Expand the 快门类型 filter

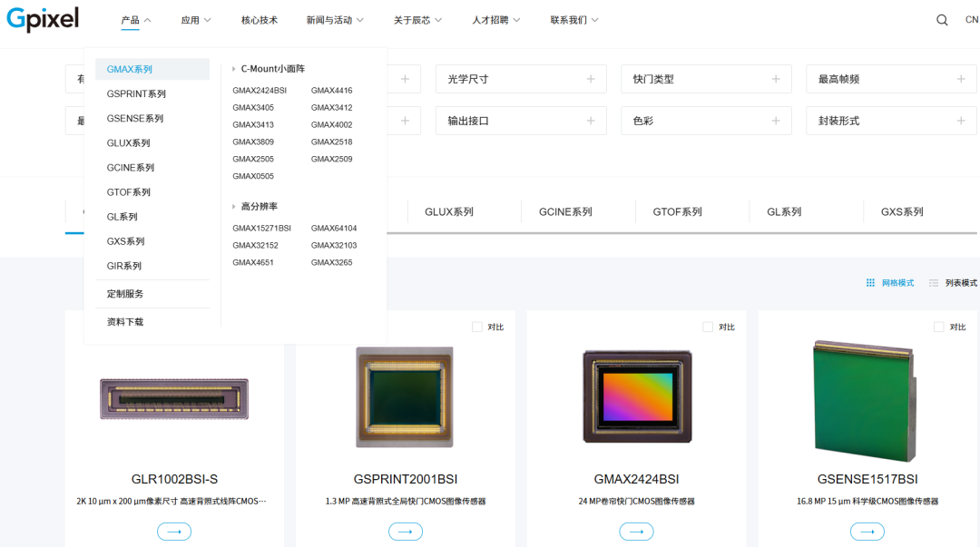pos(706,79)
